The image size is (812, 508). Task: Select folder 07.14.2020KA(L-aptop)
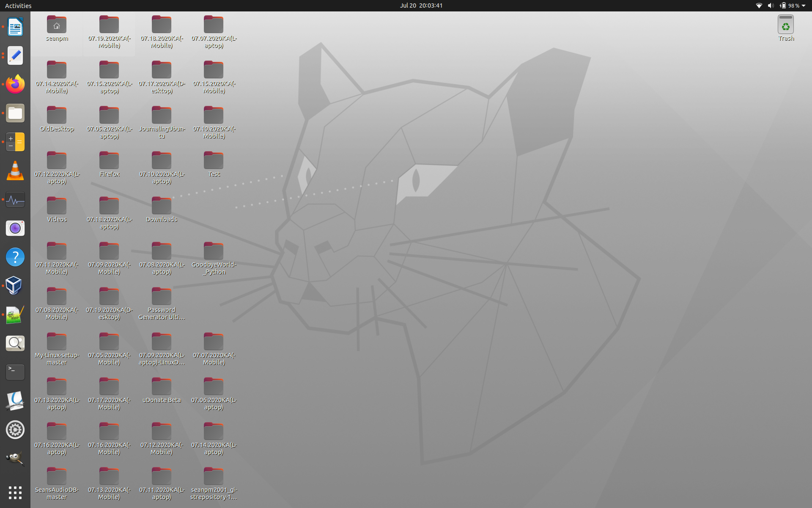(214, 439)
